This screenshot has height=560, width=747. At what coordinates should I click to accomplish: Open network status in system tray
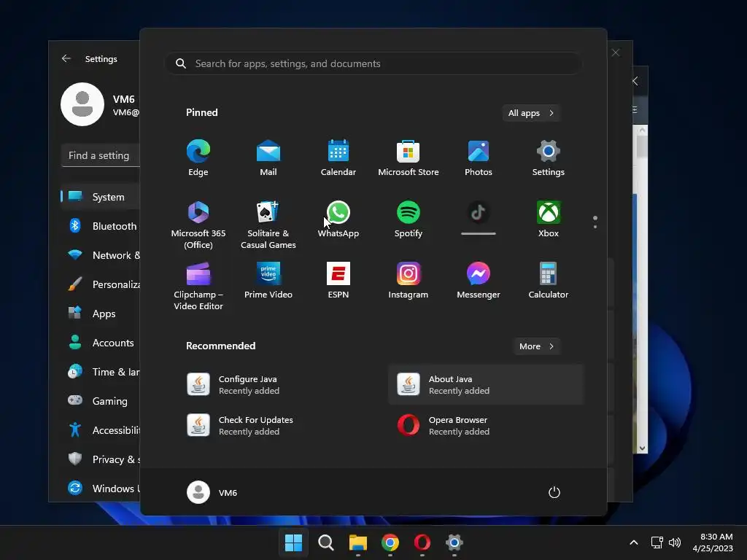(x=657, y=542)
